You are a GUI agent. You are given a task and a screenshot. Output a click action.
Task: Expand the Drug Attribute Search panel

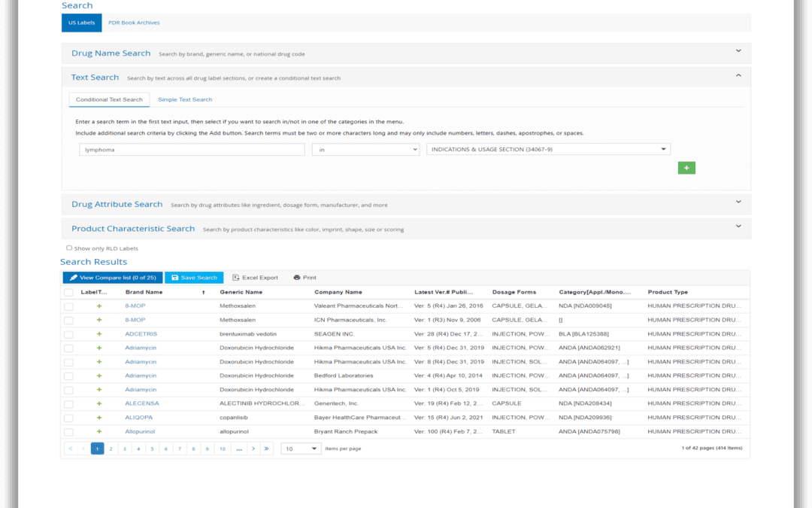pyautogui.click(x=738, y=202)
